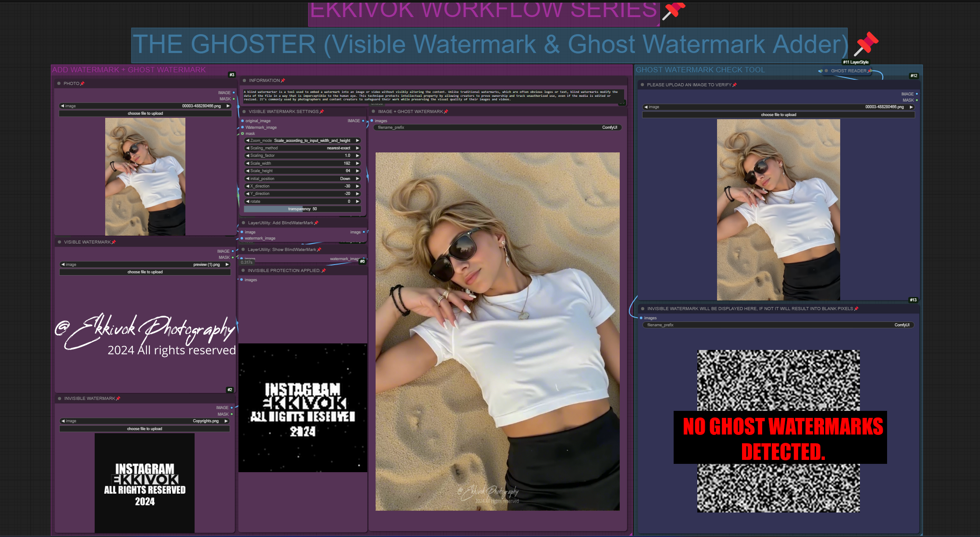Click right arrow on Zoom_mode selector
980x537 pixels.
pyautogui.click(x=358, y=141)
